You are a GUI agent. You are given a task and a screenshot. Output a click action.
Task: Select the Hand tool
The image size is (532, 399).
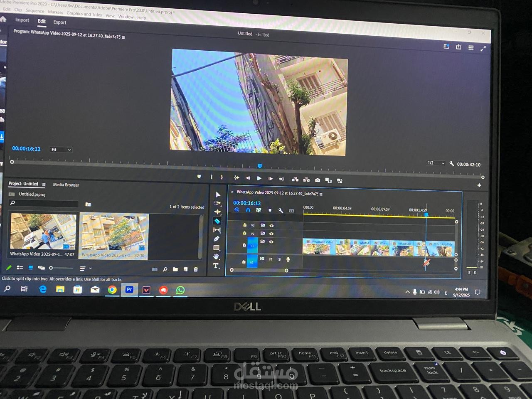pos(216,256)
